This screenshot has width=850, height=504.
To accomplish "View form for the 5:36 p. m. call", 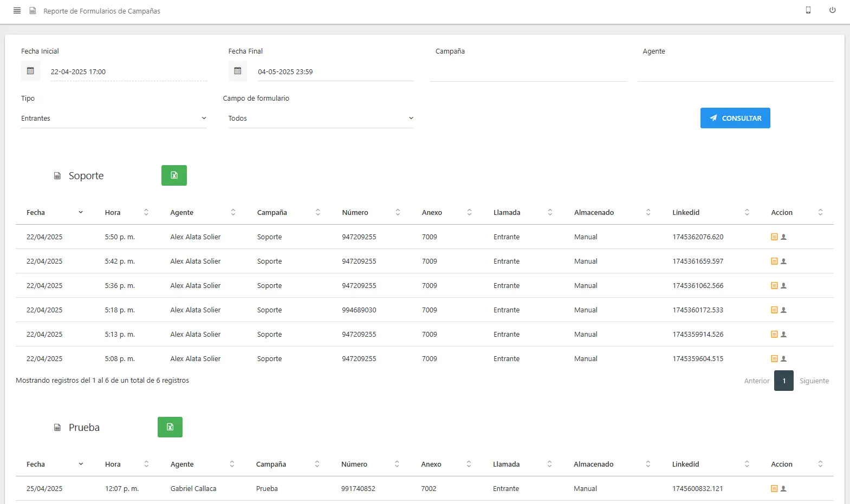I will (774, 285).
